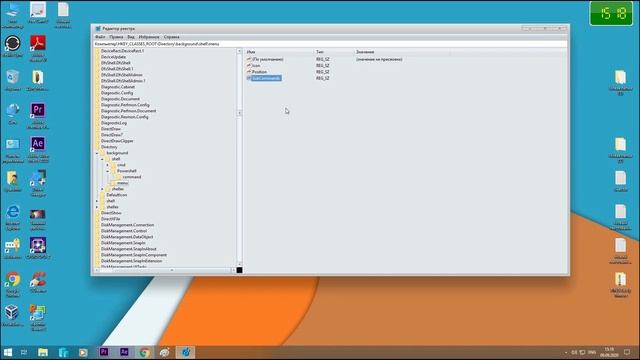Select the SubCommands value name

point(266,78)
